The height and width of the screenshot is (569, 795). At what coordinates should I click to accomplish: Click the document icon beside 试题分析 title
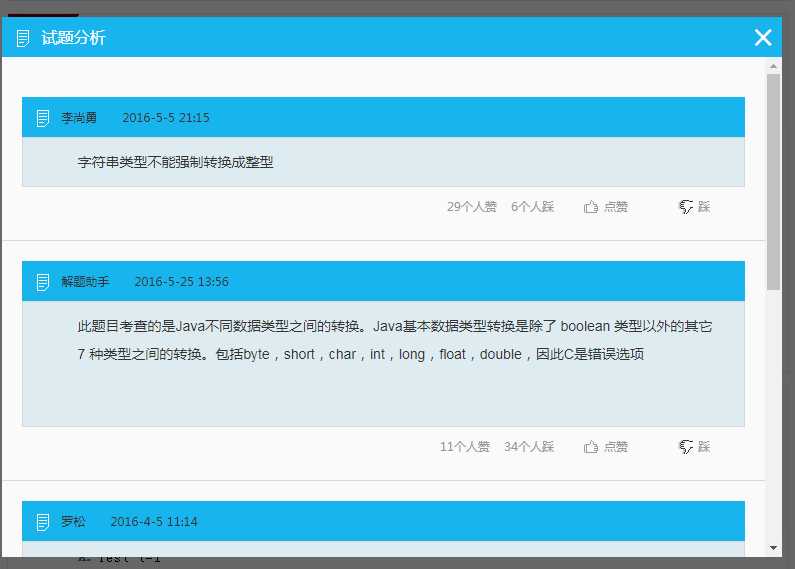point(23,38)
